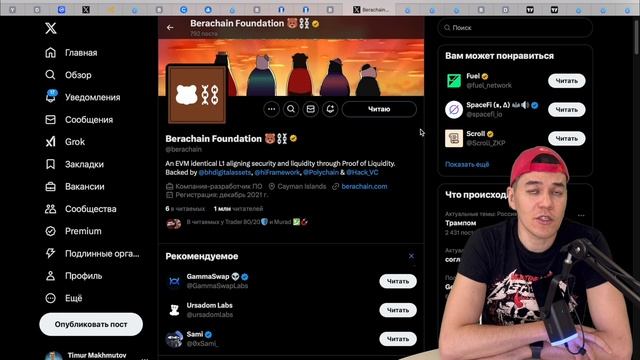Open GammaSwap profile name

tap(208, 276)
